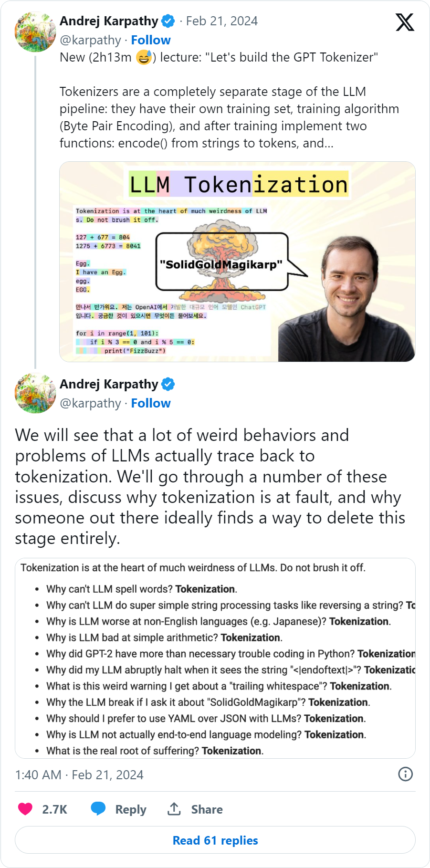Follow @karpathy from the second tweet
Screen dimensions: 430x868
pyautogui.click(x=151, y=403)
